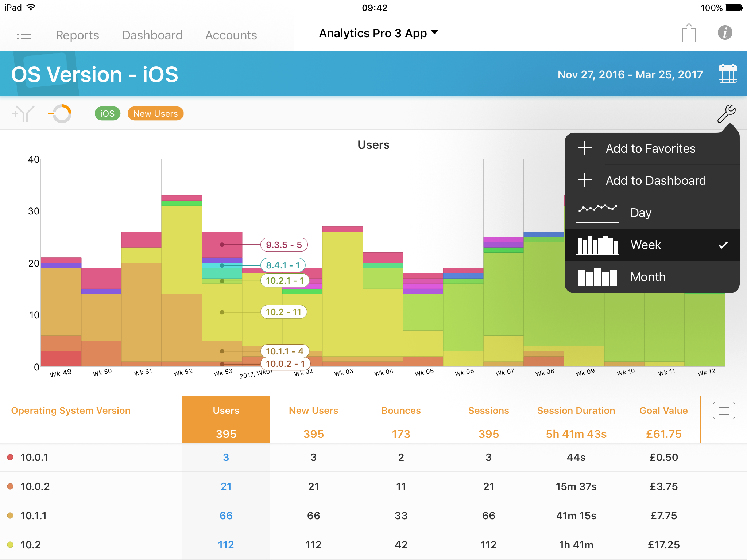Viewport: 747px width, 560px height.
Task: Click the New Users segment pill
Action: pyautogui.click(x=155, y=114)
